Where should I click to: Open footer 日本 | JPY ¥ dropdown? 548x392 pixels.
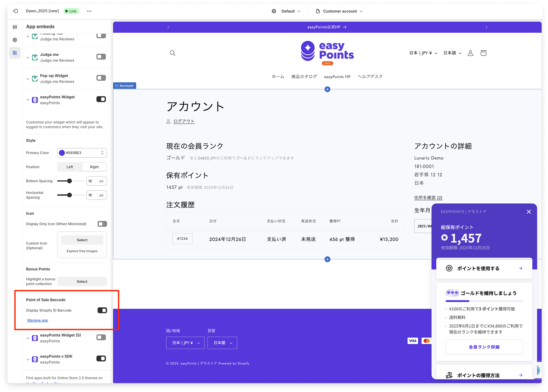point(185,343)
